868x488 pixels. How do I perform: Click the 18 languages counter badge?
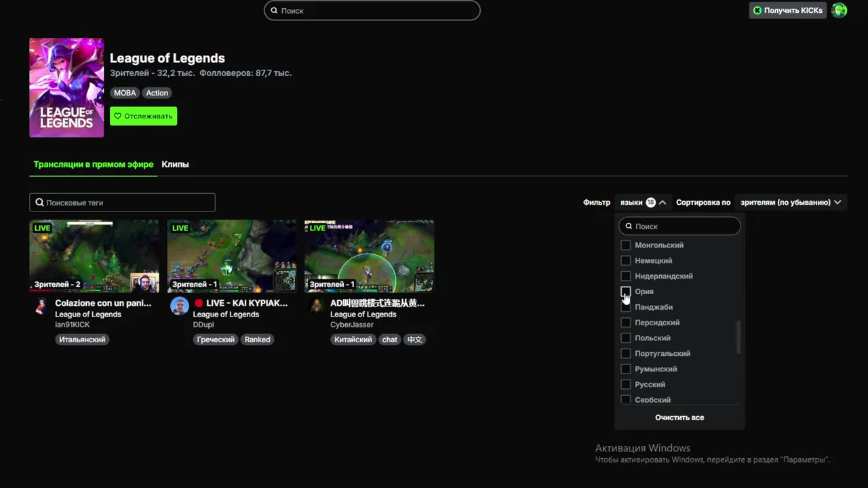click(x=650, y=203)
